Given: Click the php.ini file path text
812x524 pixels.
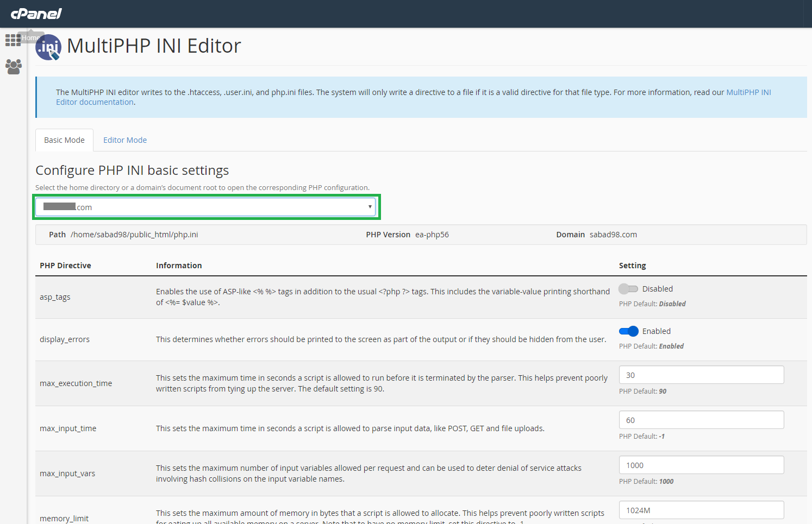Looking at the screenshot, I should [x=134, y=235].
